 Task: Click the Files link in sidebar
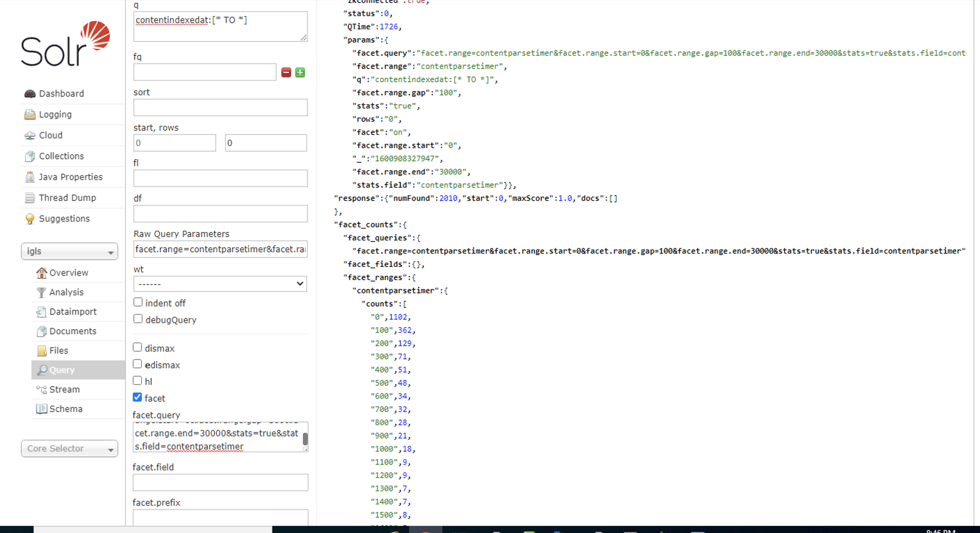(x=59, y=351)
